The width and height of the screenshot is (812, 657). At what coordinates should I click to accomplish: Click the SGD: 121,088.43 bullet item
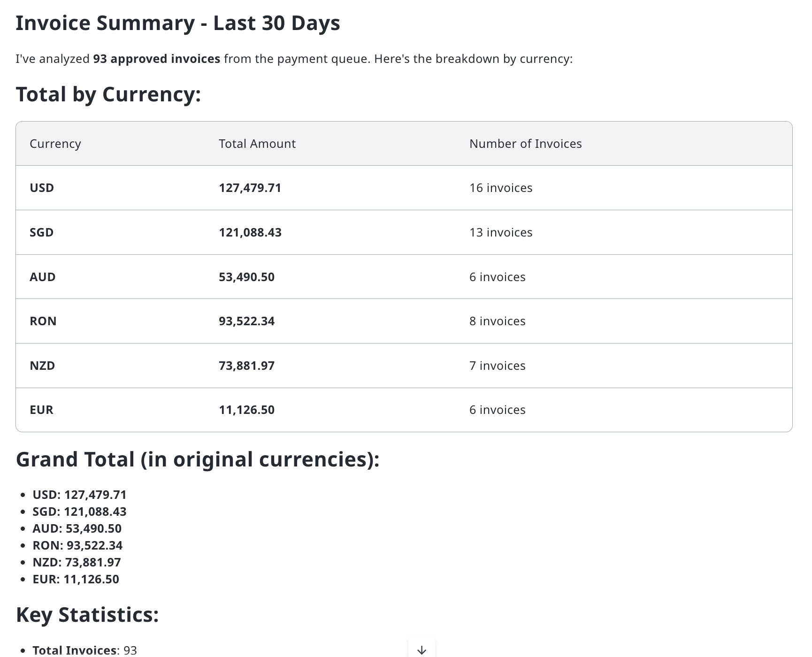(79, 512)
